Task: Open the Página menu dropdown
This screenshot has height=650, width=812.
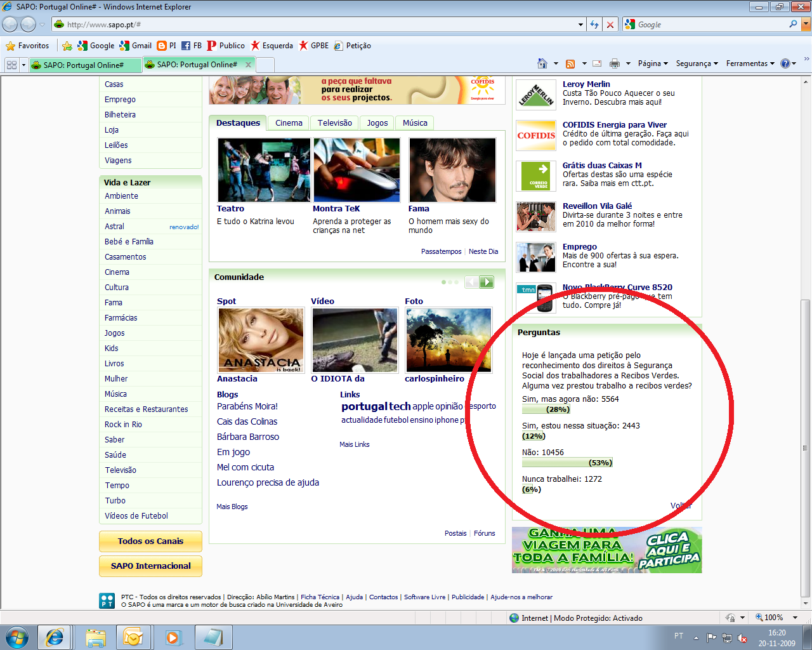Action: [x=653, y=63]
